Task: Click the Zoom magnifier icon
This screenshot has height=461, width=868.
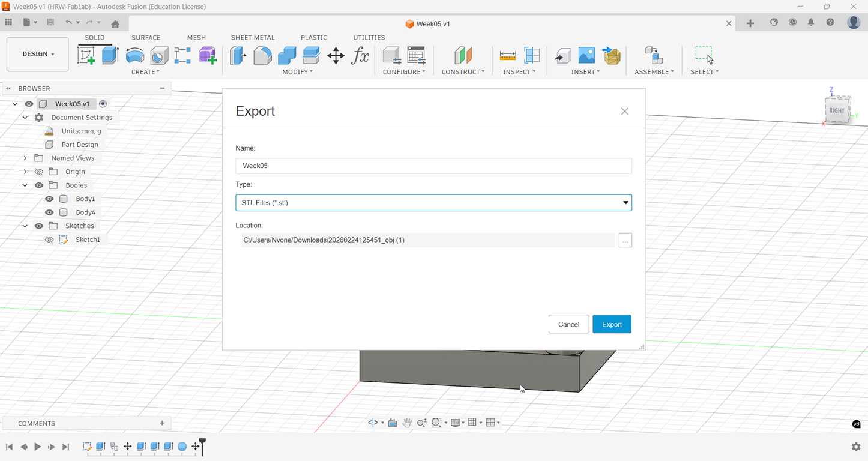Action: click(421, 423)
